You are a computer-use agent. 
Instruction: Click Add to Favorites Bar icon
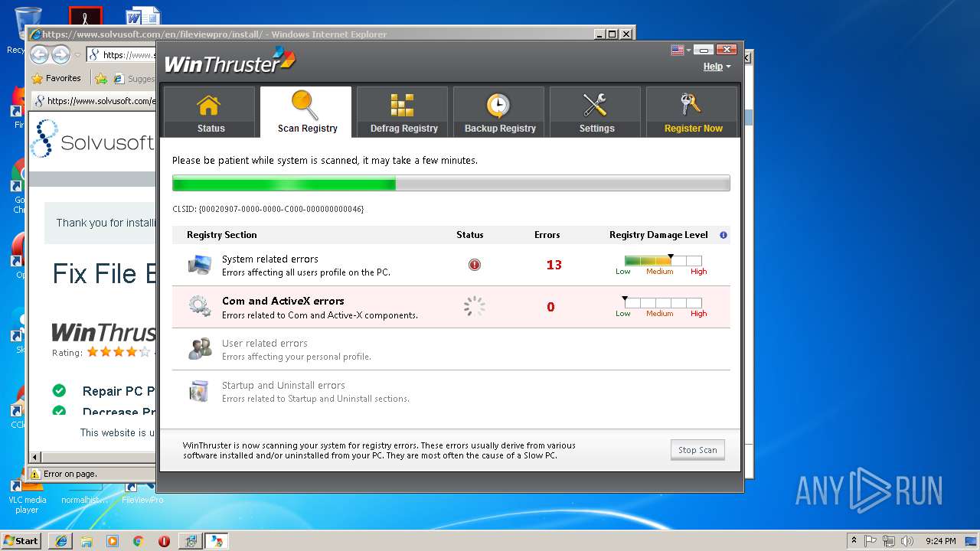click(x=100, y=78)
